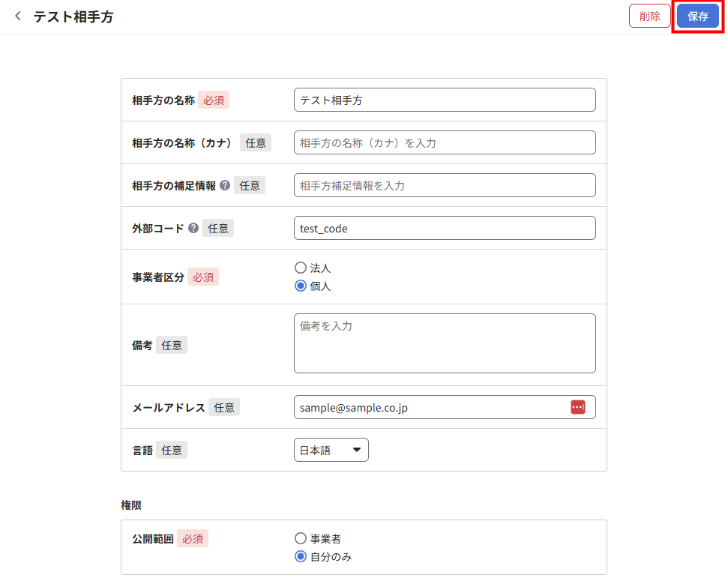Focus the 相手方の名称 text field
The width and height of the screenshot is (728, 584).
tap(444, 100)
